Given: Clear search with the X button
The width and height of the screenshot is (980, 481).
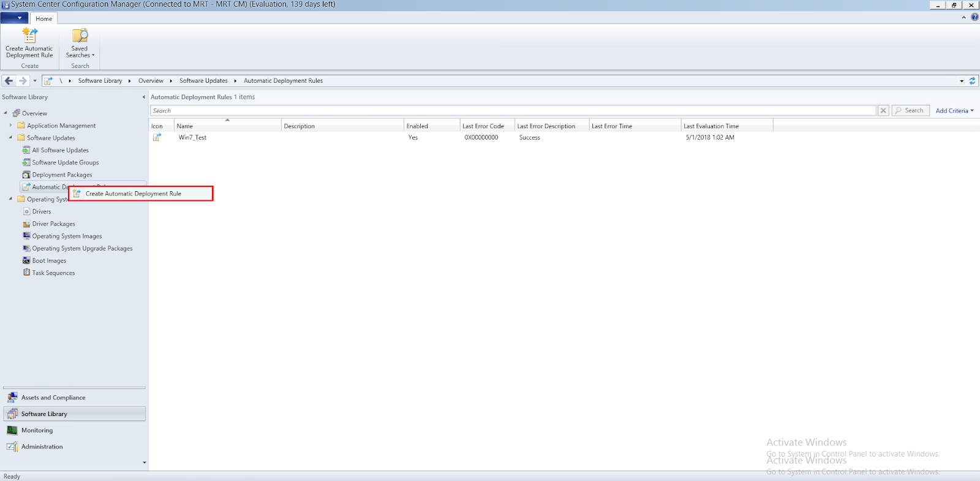Looking at the screenshot, I should 883,111.
